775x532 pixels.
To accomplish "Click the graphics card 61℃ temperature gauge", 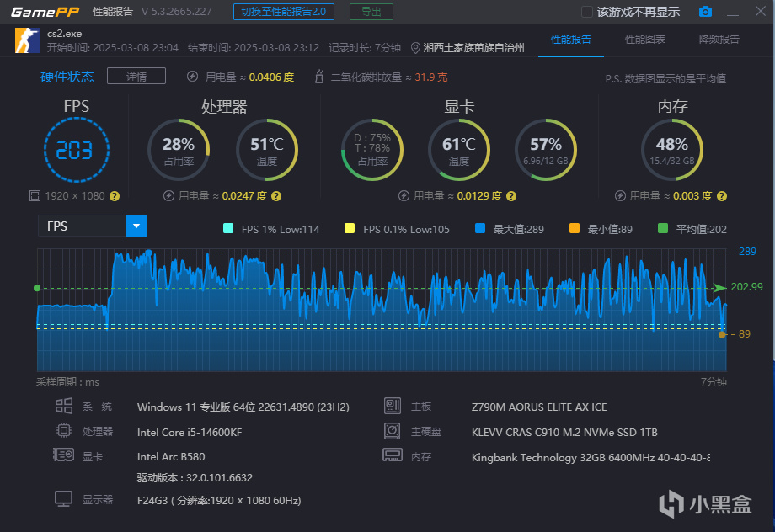I will [x=458, y=150].
